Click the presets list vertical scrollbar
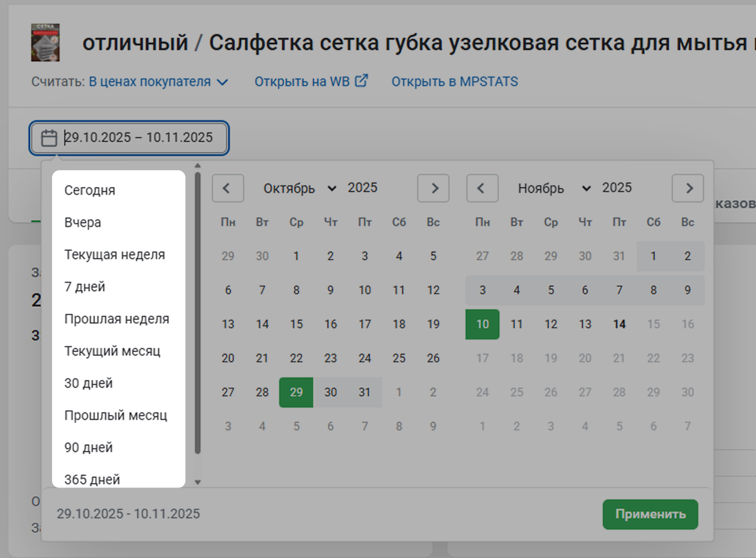 click(198, 312)
